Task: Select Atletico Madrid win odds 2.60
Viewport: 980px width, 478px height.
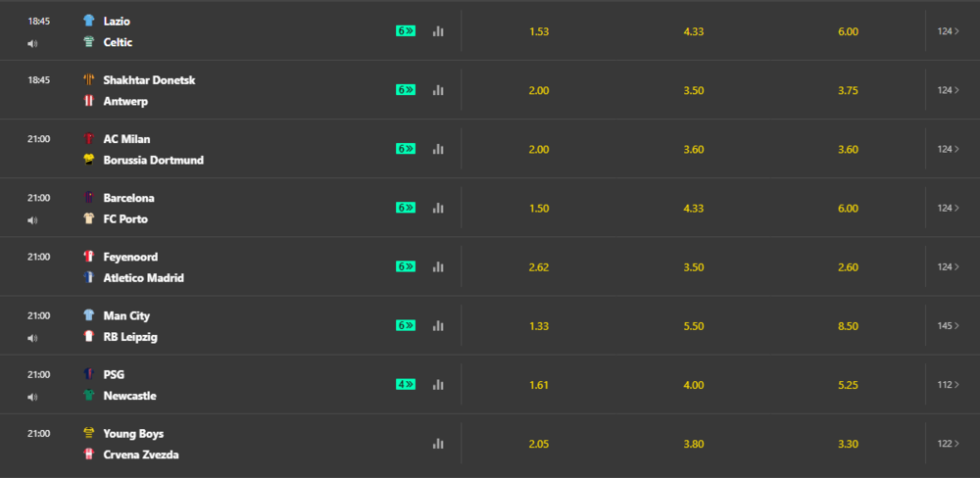Action: click(848, 266)
